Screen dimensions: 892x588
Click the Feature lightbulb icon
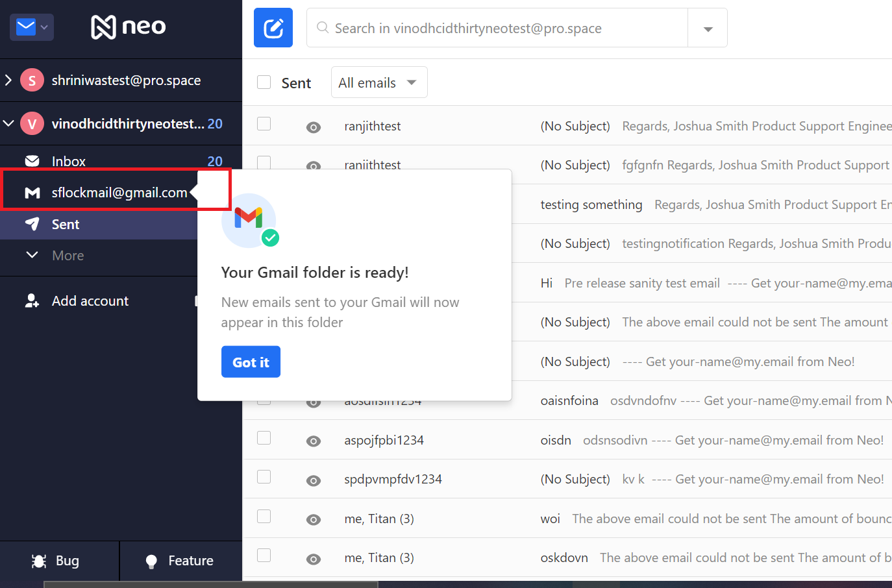151,561
